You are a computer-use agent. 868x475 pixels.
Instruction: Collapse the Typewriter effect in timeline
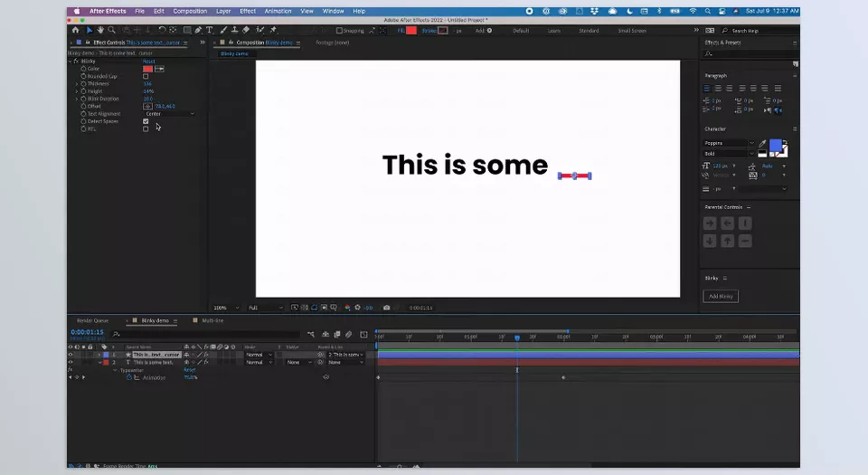click(x=115, y=370)
